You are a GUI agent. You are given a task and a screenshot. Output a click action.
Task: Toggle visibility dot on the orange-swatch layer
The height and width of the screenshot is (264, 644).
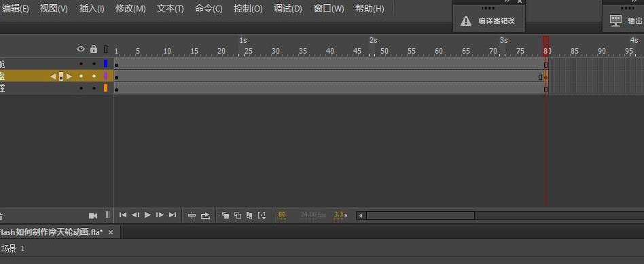[x=81, y=88]
